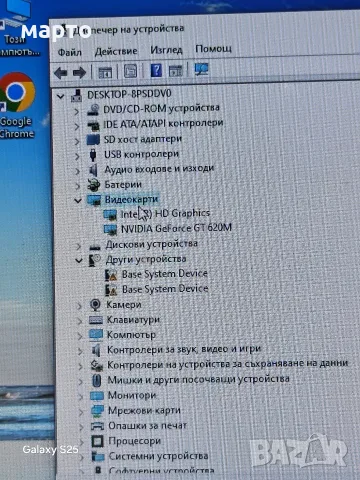Collapse the Други устройства category
The height and width of the screenshot is (480, 360).
79,260
